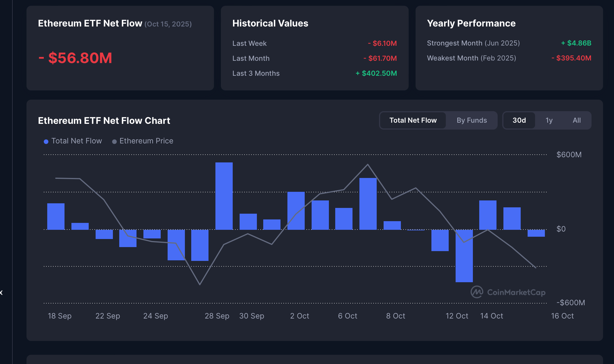Click the -$56.80M net flow value
Image resolution: width=614 pixels, height=364 pixels.
click(75, 58)
